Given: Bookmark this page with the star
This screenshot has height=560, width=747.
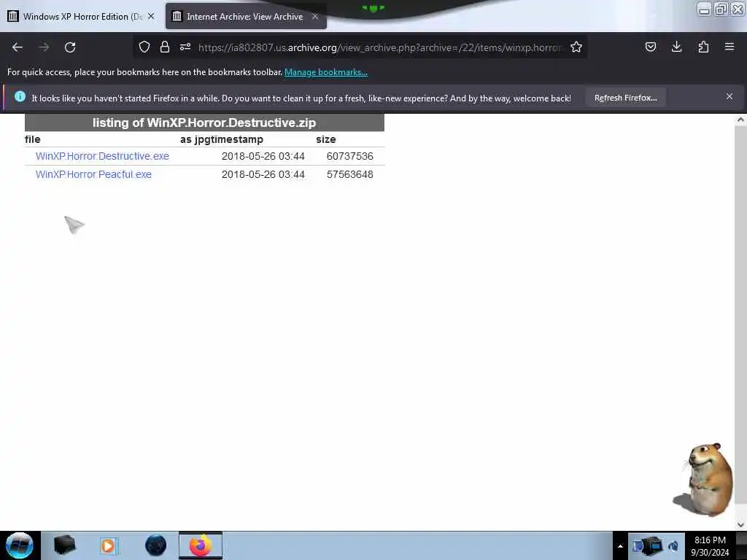Looking at the screenshot, I should (576, 47).
